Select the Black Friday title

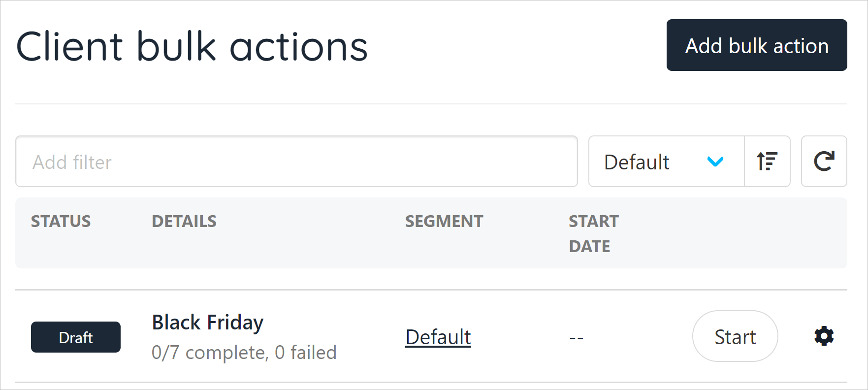point(208,323)
